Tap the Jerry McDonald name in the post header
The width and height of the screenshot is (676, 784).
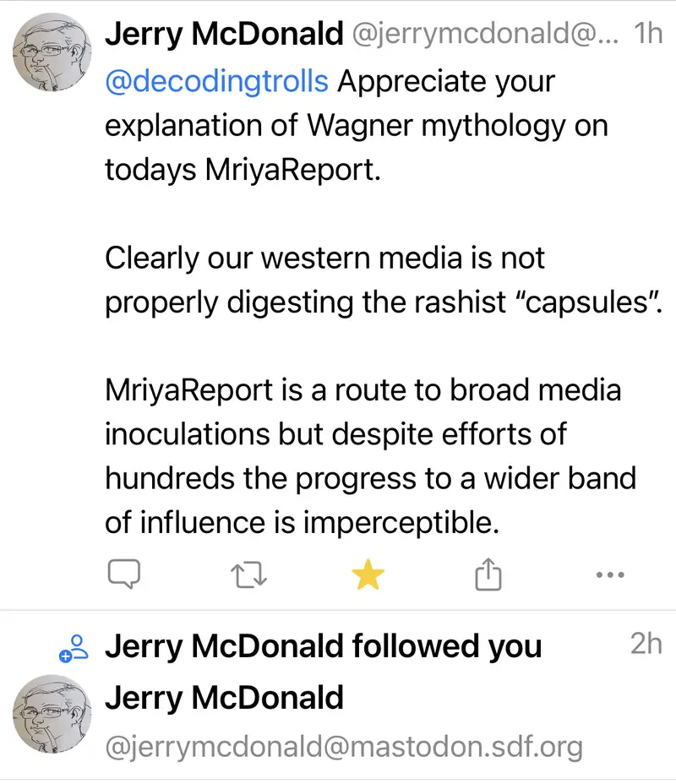(224, 34)
